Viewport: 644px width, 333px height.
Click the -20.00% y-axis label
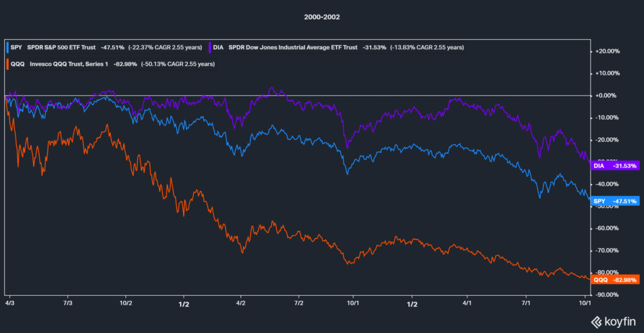[x=607, y=140]
